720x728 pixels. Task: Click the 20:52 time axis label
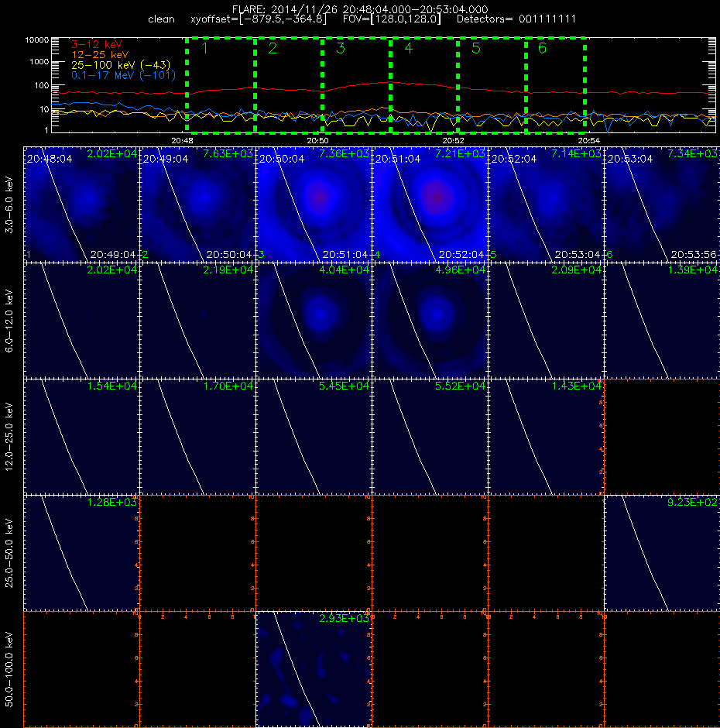(x=453, y=140)
